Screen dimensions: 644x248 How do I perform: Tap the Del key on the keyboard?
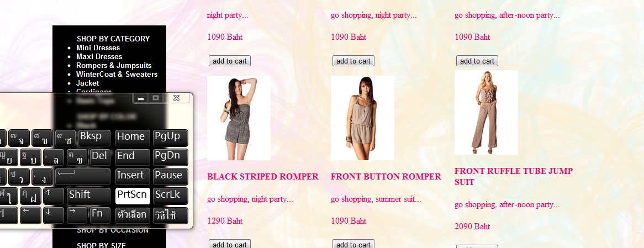click(100, 157)
